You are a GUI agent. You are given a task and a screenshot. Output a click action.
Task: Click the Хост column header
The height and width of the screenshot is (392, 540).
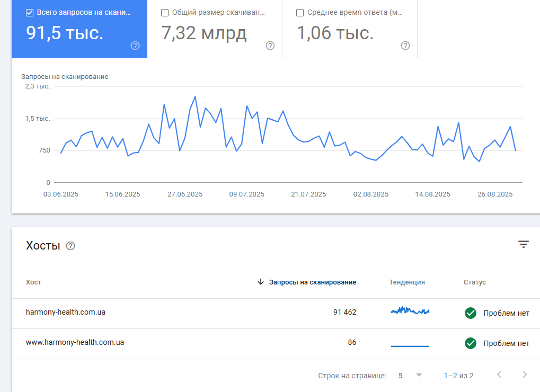click(33, 282)
